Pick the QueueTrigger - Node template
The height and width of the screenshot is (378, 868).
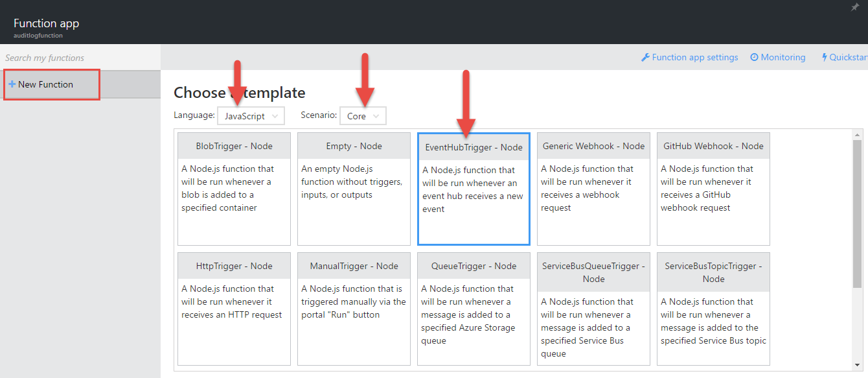(x=474, y=309)
